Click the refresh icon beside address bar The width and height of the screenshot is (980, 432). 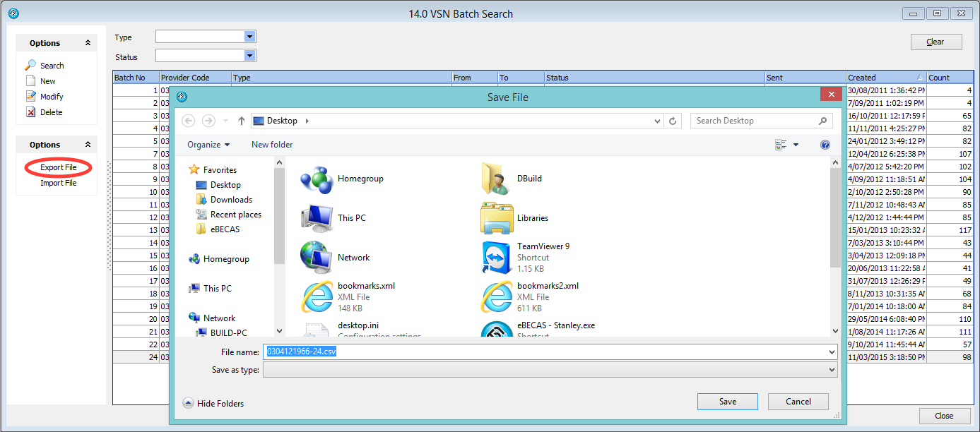click(x=673, y=121)
